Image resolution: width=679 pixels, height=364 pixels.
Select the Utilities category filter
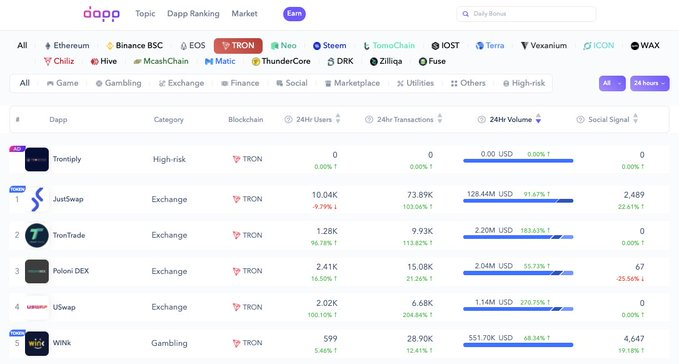(x=415, y=83)
